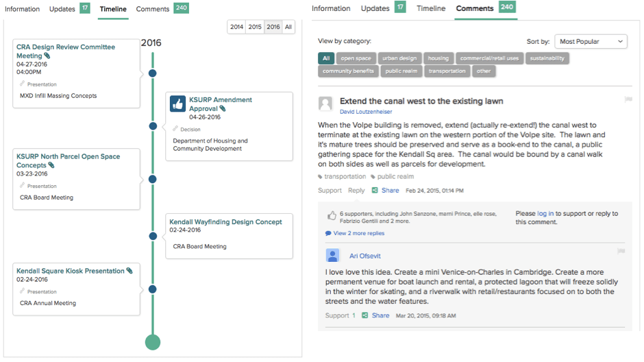Click the David Loutzenheiser author name

[x=367, y=112]
